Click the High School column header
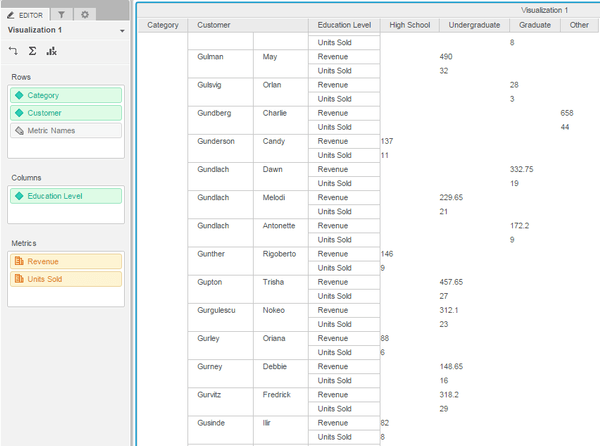Viewport: 600px width, 446px height. point(409,25)
